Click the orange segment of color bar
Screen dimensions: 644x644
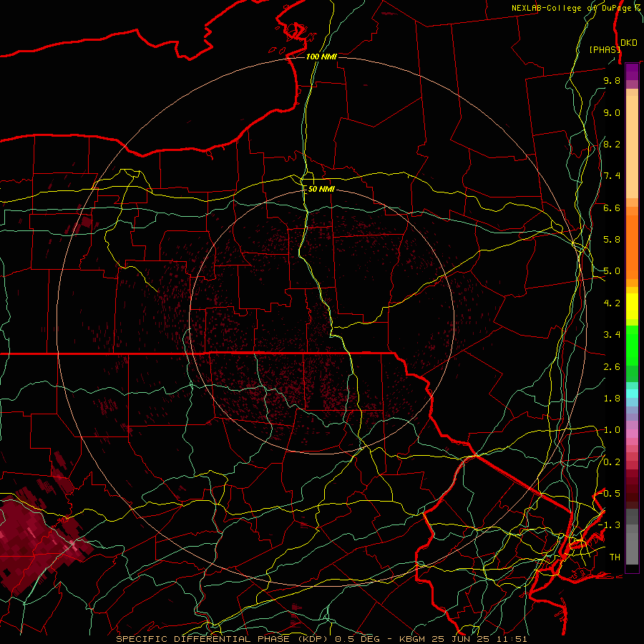[632, 247]
